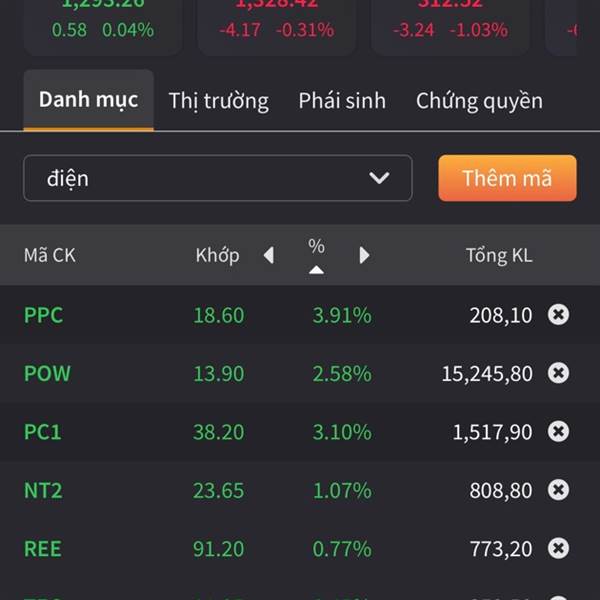Click the left arrow beside % column
This screenshot has width=600, height=600.
(x=268, y=255)
